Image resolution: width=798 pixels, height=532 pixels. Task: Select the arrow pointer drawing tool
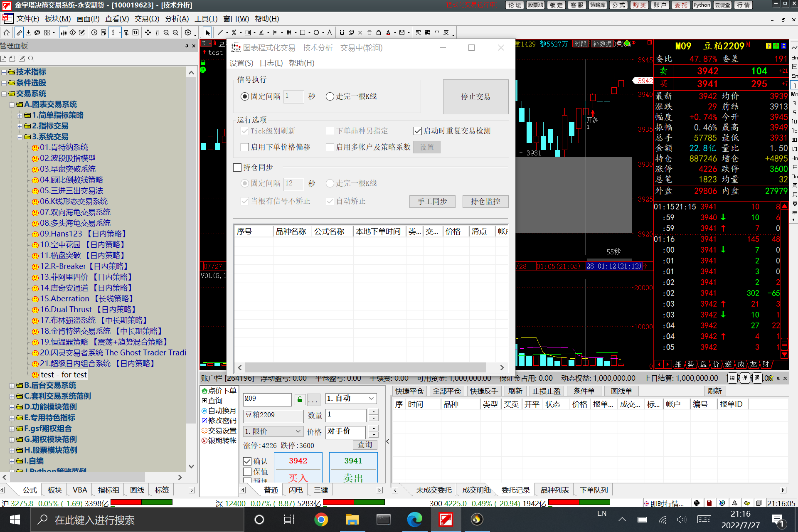tap(208, 32)
